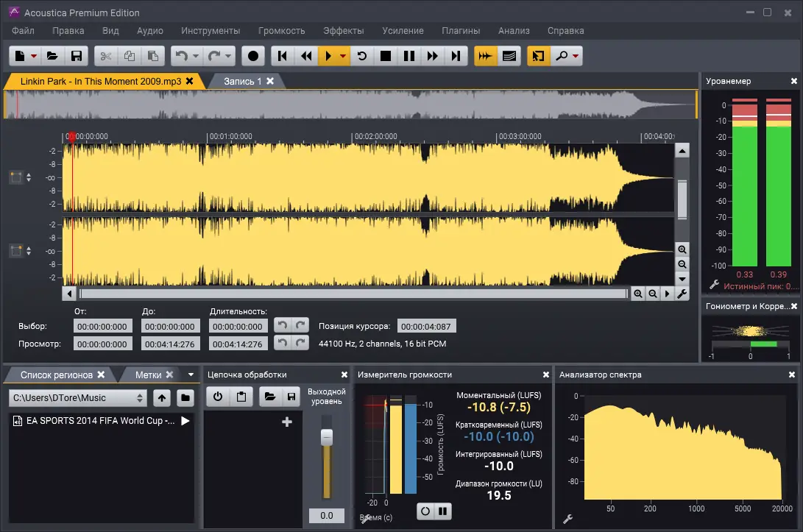Screen dimensions: 803x532
Task: Click the output level value field 0.0
Action: coord(327,516)
